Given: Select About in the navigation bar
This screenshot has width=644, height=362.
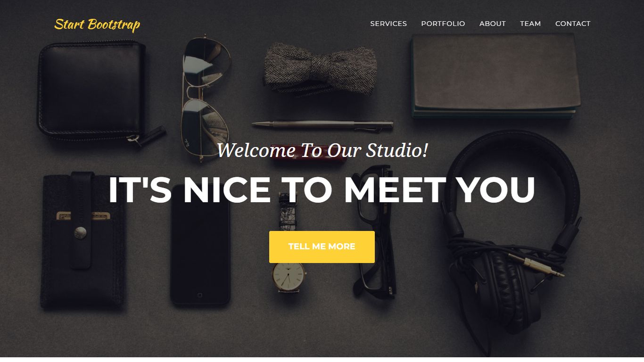Looking at the screenshot, I should [493, 24].
